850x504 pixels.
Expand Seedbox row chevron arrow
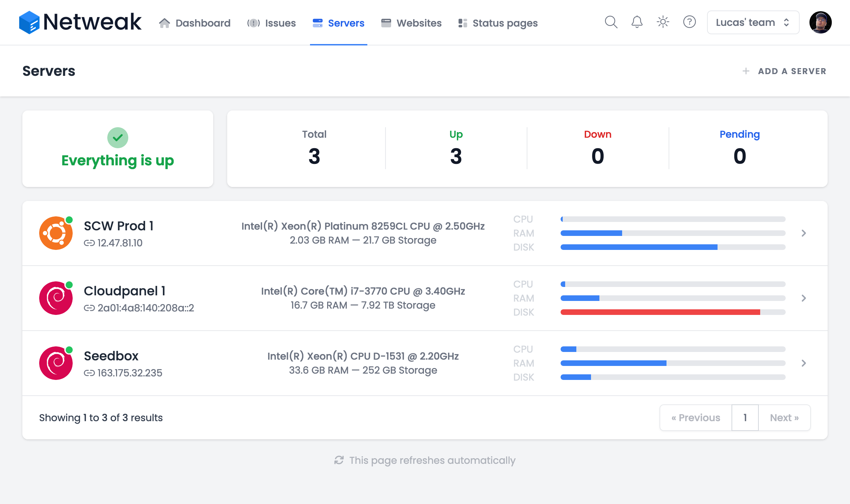coord(804,363)
